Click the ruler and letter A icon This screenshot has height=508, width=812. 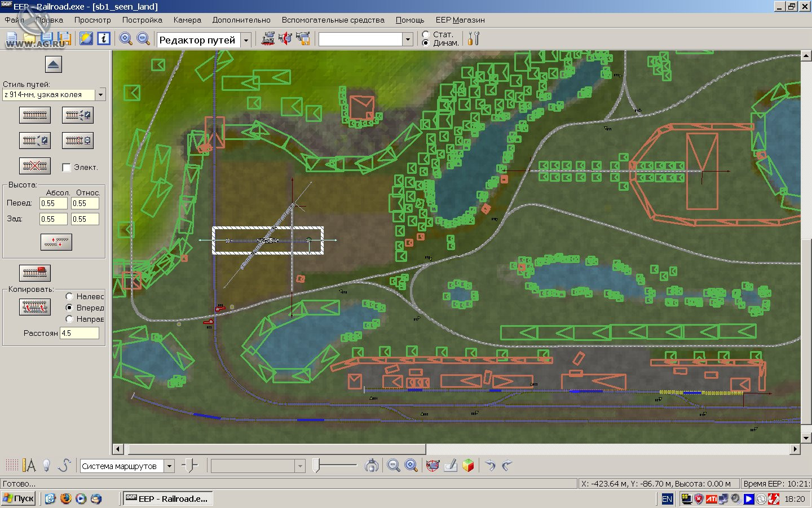29,466
